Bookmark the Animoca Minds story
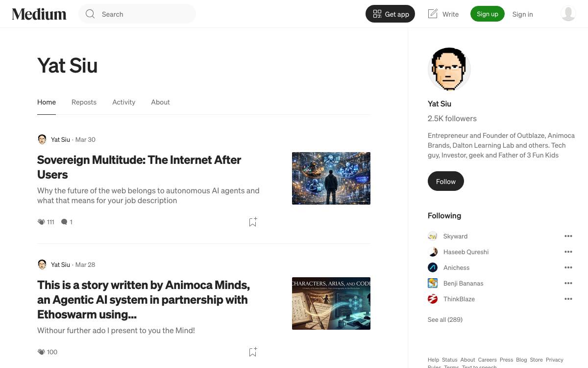Screen dimensions: 588x368 tap(253, 352)
